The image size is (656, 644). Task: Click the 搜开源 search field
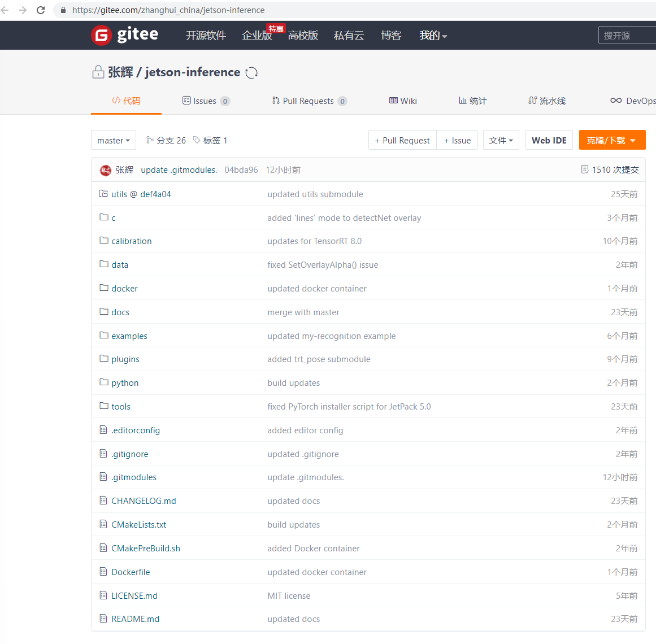[627, 36]
